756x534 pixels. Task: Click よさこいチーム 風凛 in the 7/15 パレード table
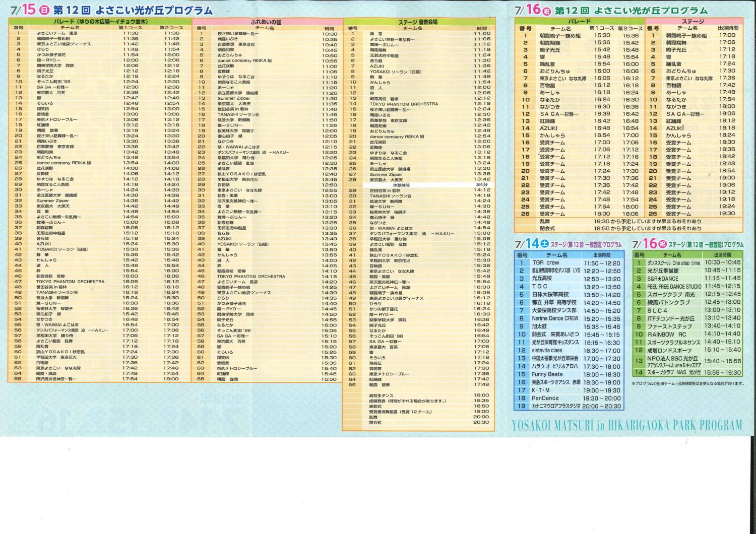click(x=57, y=33)
